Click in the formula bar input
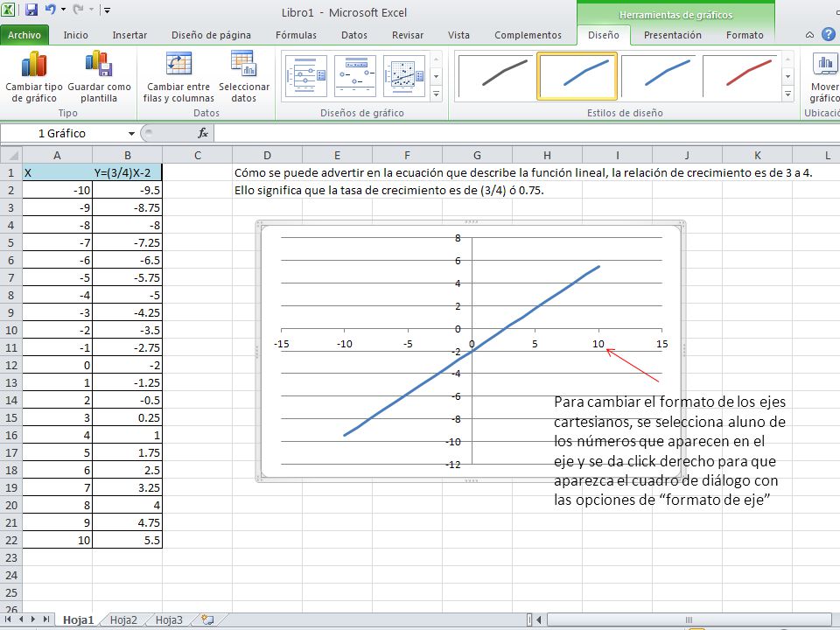Image resolution: width=840 pixels, height=630 pixels. tap(525, 133)
